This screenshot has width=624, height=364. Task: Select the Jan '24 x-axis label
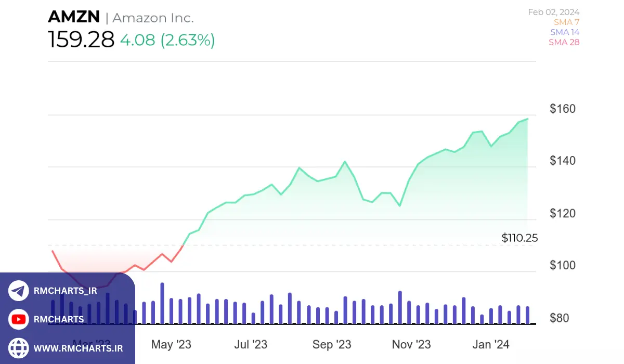491,344
